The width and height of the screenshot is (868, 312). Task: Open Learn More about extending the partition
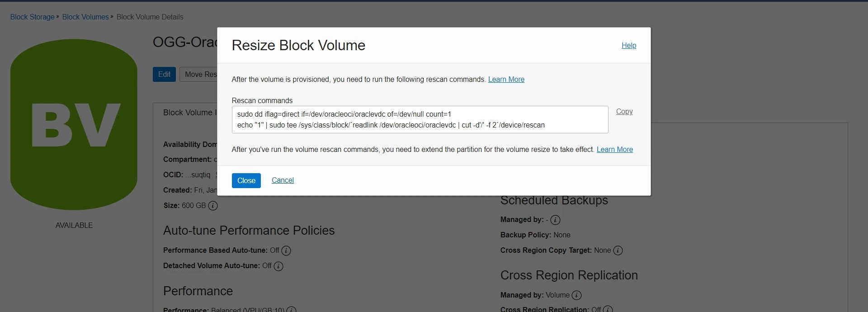pos(614,149)
